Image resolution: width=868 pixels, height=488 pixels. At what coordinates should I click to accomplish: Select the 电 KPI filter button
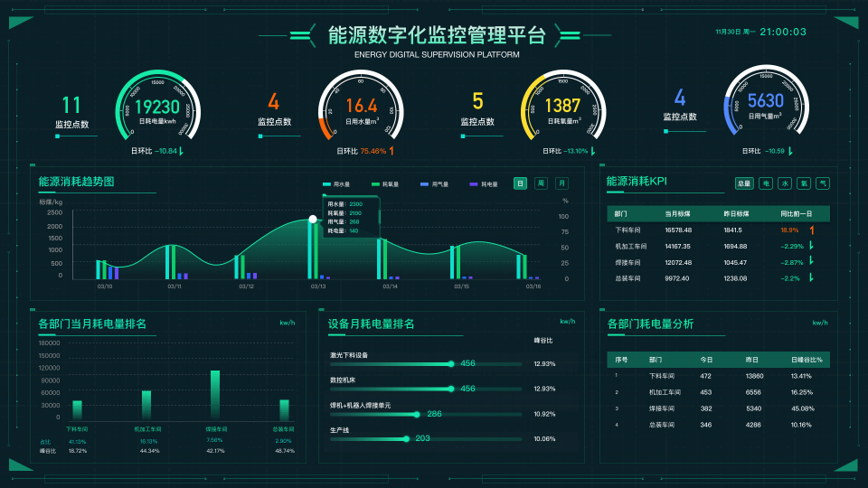point(765,183)
